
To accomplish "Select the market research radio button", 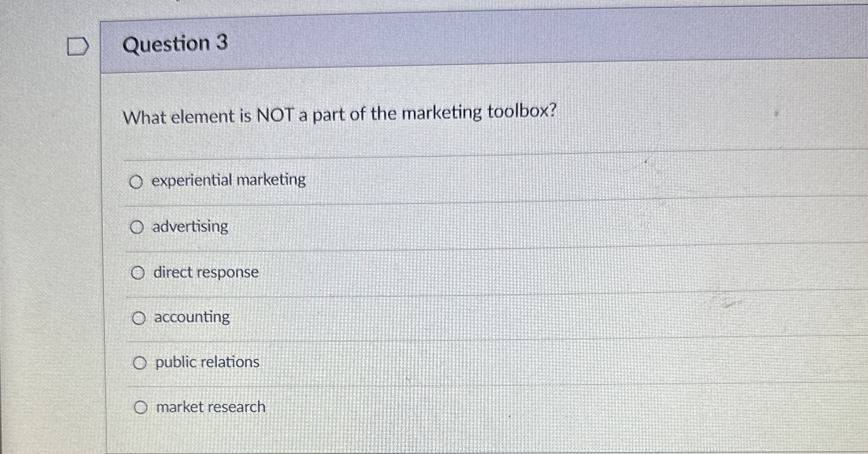I will 141,408.
